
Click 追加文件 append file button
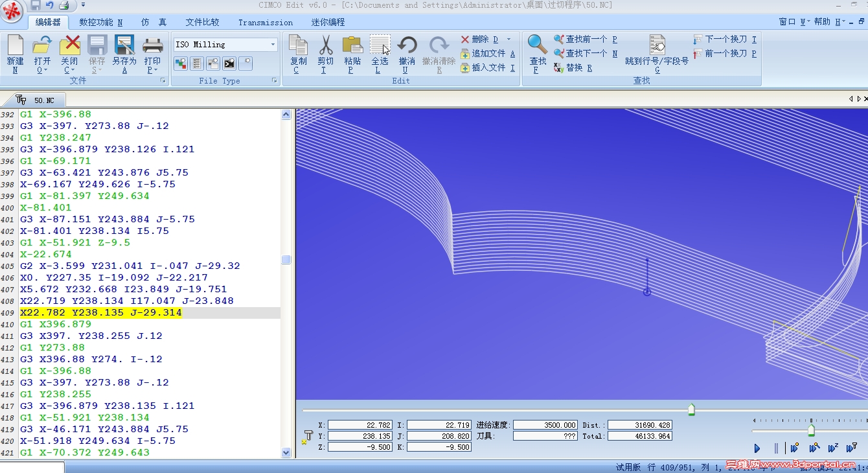pyautogui.click(x=488, y=54)
